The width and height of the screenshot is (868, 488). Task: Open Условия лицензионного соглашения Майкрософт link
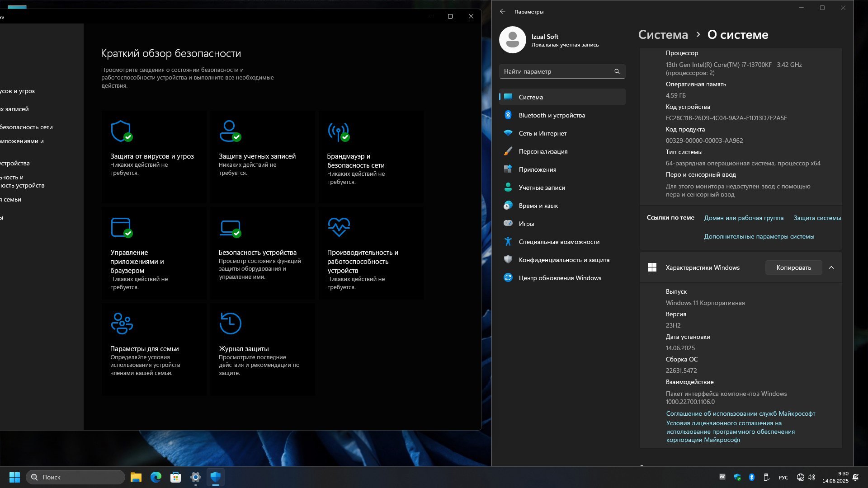(730, 432)
